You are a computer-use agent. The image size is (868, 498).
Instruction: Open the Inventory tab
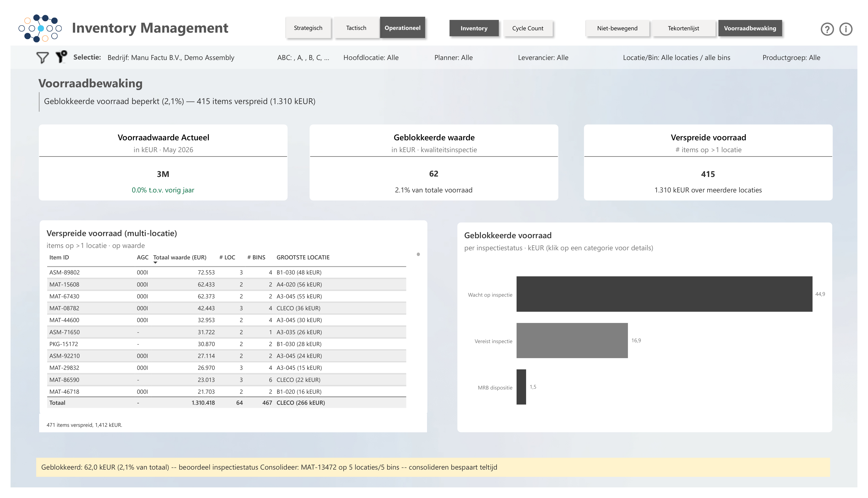click(x=474, y=28)
